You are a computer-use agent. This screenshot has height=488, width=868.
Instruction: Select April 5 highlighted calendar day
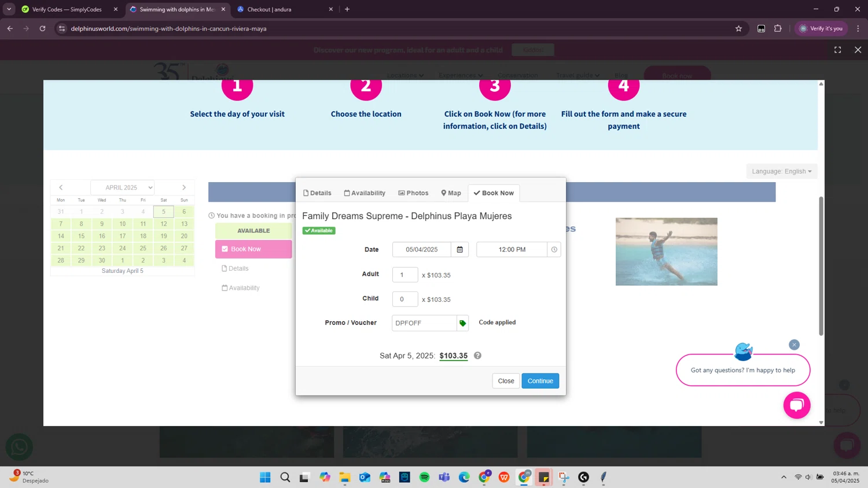(x=164, y=212)
